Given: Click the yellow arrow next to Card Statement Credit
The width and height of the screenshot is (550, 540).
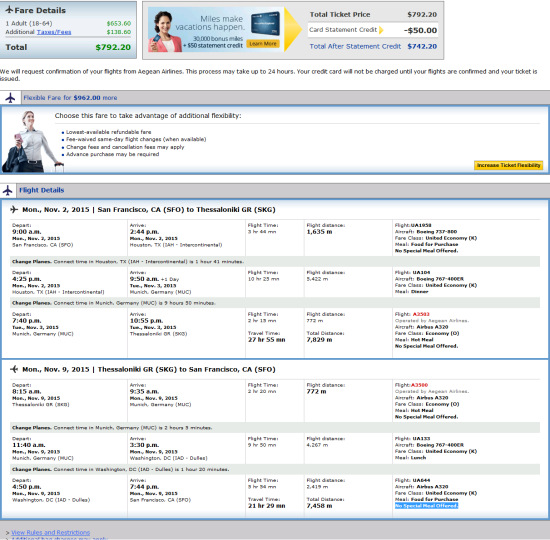Looking at the screenshot, I should [x=381, y=30].
